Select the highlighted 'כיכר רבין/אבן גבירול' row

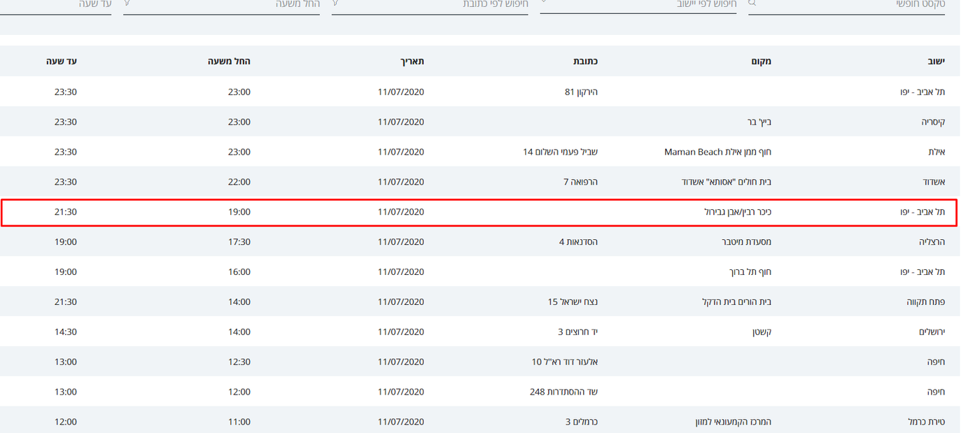coord(479,212)
